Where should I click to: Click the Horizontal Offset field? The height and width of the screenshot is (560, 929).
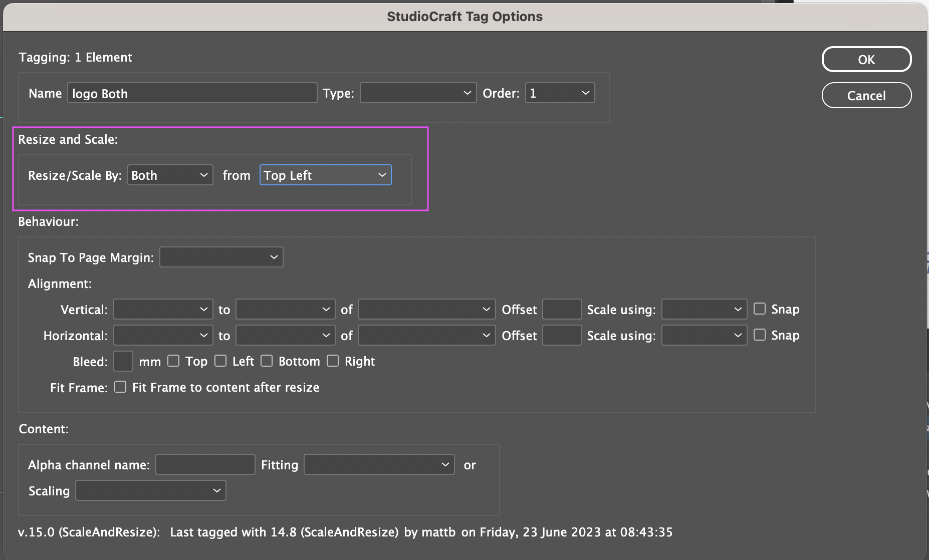(562, 335)
